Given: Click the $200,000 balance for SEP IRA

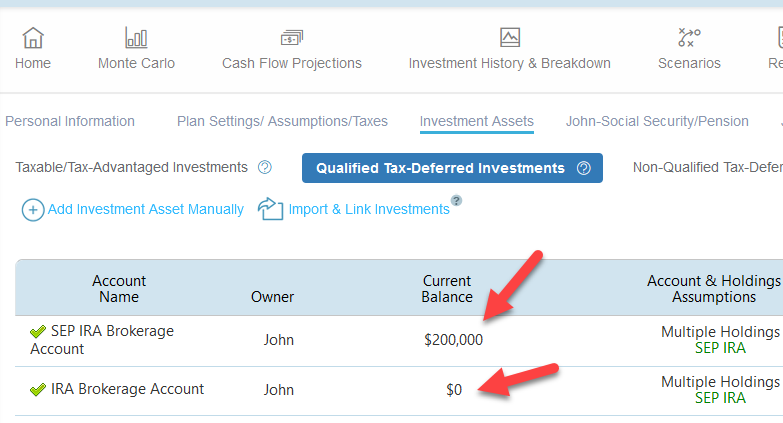Looking at the screenshot, I should click(453, 340).
